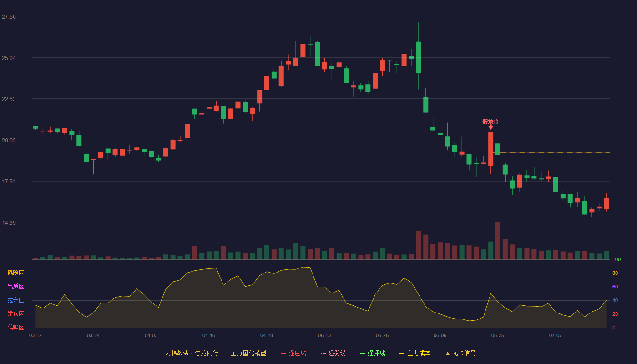The width and height of the screenshot is (637, 364).
Task: Toggle the 强撑线 legend entry
Action: 373,353
